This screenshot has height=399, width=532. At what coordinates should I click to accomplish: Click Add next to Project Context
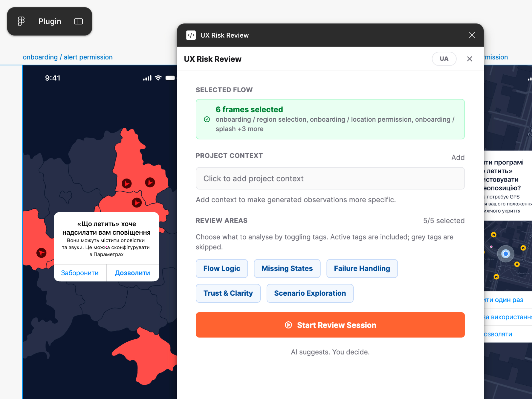pos(458,157)
